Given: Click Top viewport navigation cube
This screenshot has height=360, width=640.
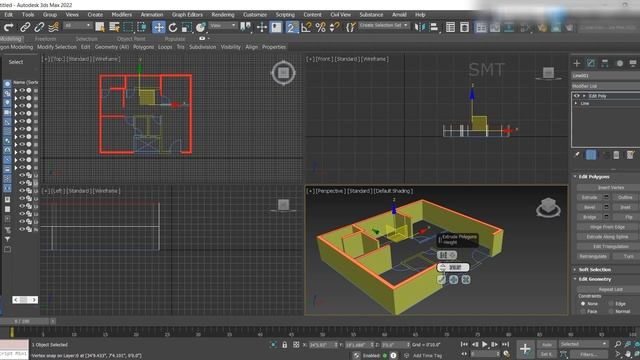Looking at the screenshot, I should pyautogui.click(x=283, y=73).
